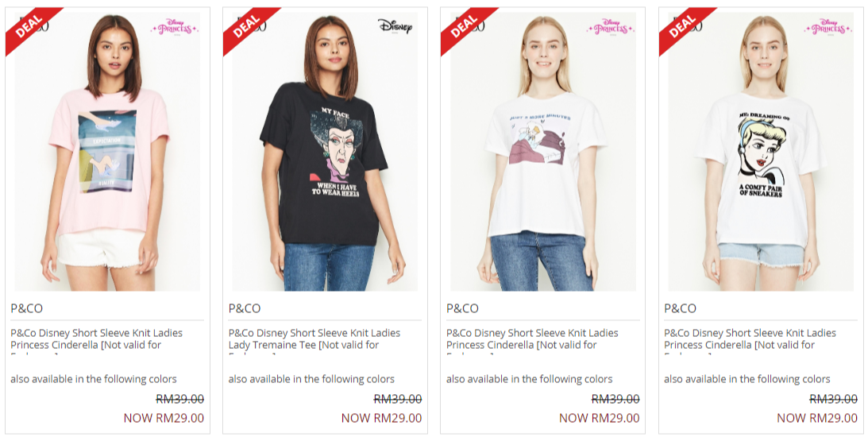Open the 'Comfy pair of sneakers' tee photo
868x441 pixels.
761,151
